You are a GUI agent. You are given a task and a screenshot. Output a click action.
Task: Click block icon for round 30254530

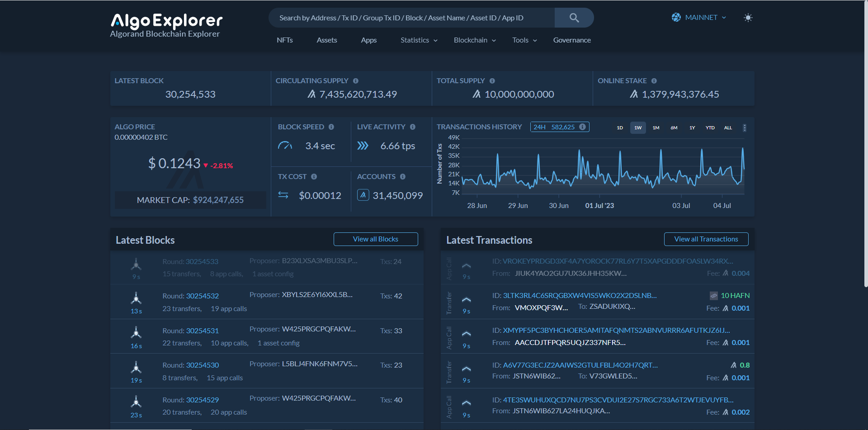(x=136, y=367)
